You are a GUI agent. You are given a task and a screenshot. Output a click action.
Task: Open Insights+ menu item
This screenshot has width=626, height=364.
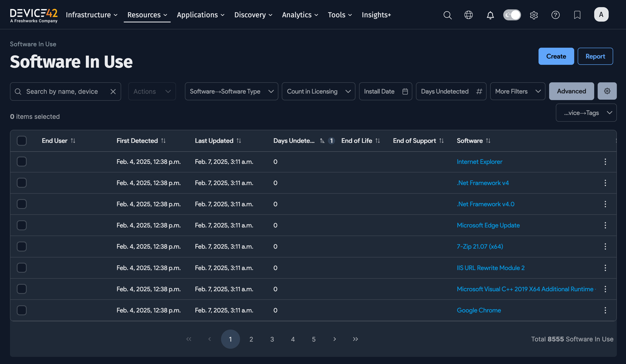click(376, 15)
